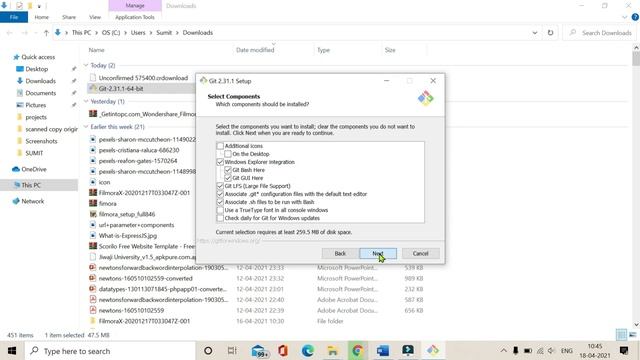
Task: Select the What-is-ExpressJS.jpg file
Action: pos(127,236)
